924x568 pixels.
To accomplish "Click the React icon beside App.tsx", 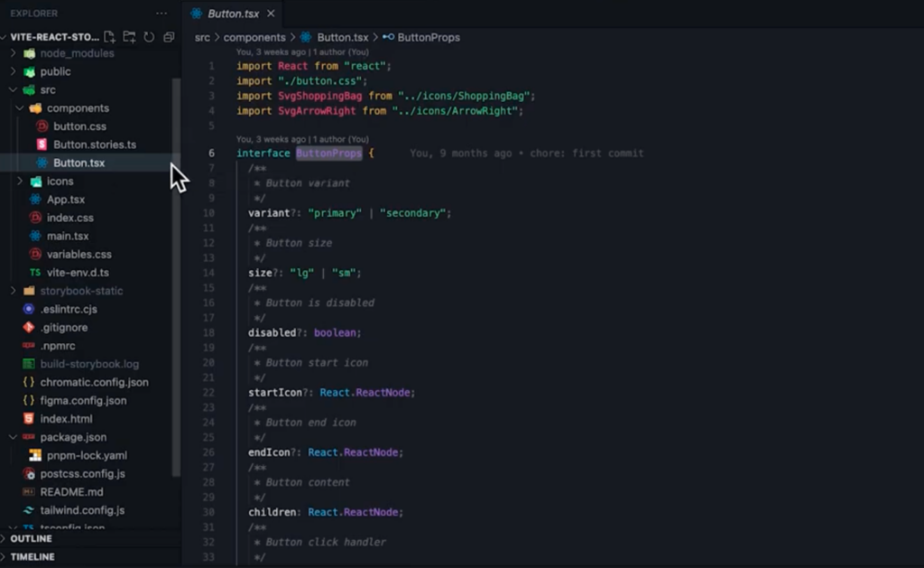I will point(35,200).
